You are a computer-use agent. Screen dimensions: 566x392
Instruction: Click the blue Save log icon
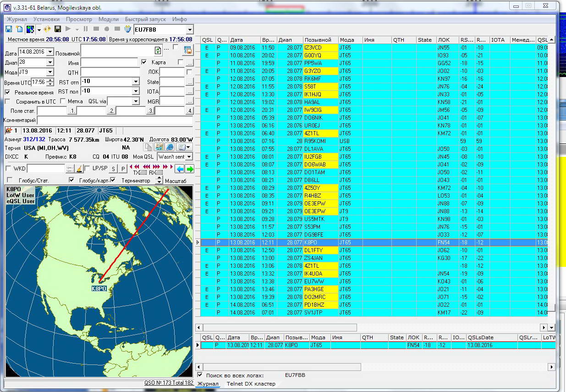(9, 29)
